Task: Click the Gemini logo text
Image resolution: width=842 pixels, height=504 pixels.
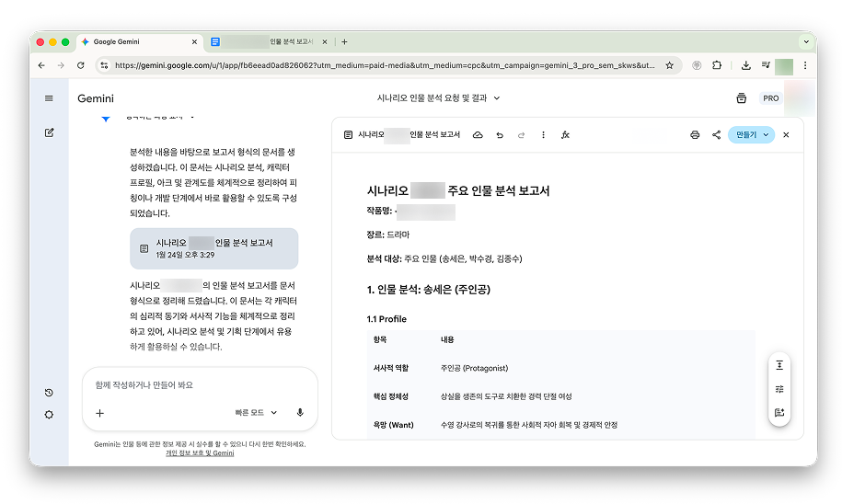Action: 96,98
